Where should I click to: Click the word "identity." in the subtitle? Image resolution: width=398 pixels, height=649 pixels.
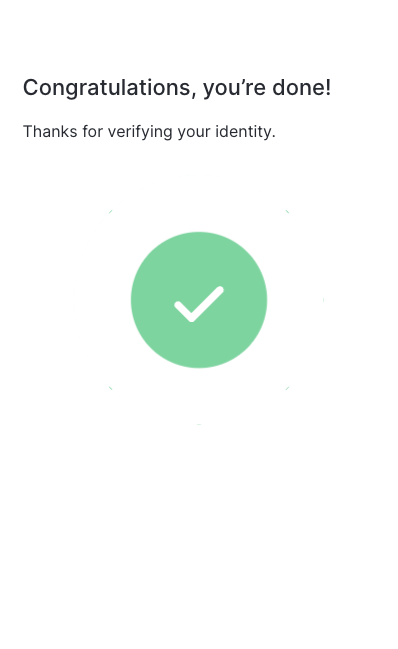click(x=245, y=132)
